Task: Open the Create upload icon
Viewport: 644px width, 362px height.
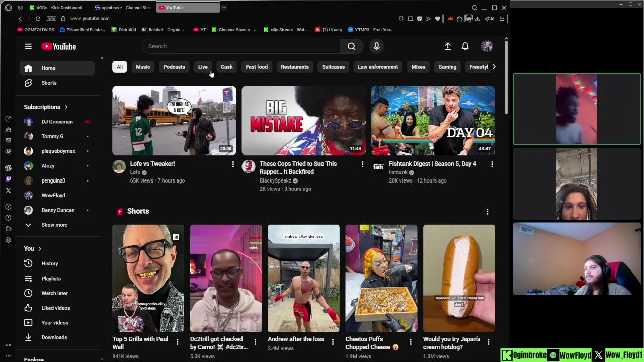Action: point(447,46)
